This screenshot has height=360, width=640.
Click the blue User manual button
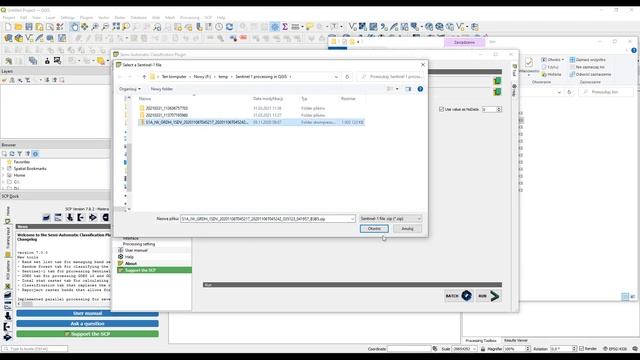tap(87, 313)
